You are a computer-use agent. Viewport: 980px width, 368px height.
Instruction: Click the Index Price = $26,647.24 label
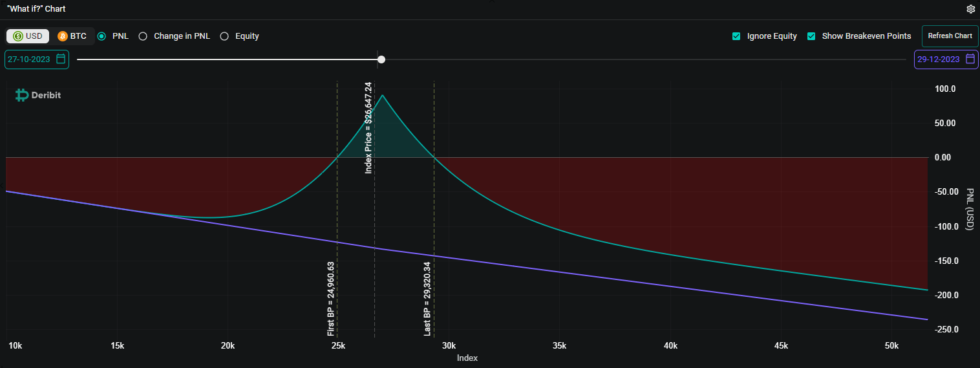tap(368, 128)
